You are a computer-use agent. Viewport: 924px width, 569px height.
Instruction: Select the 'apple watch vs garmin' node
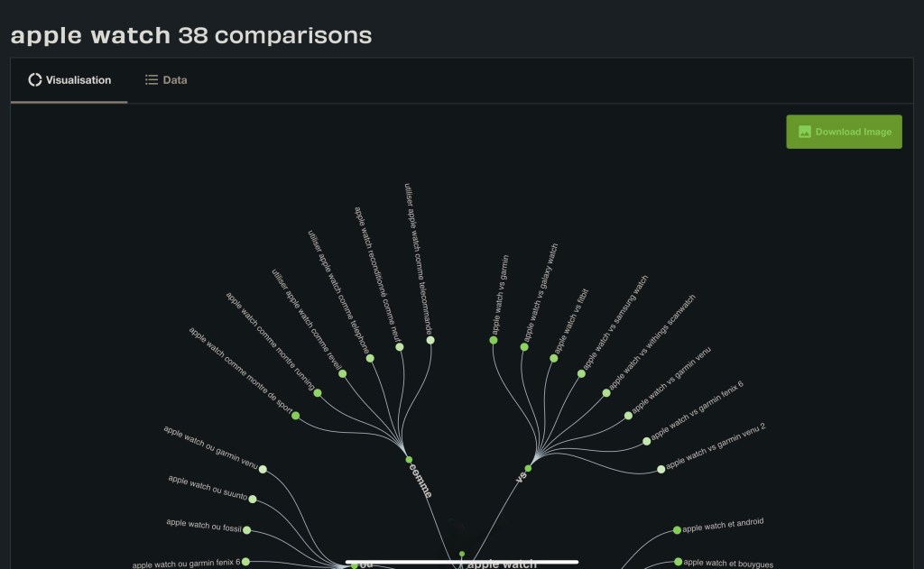tap(494, 340)
